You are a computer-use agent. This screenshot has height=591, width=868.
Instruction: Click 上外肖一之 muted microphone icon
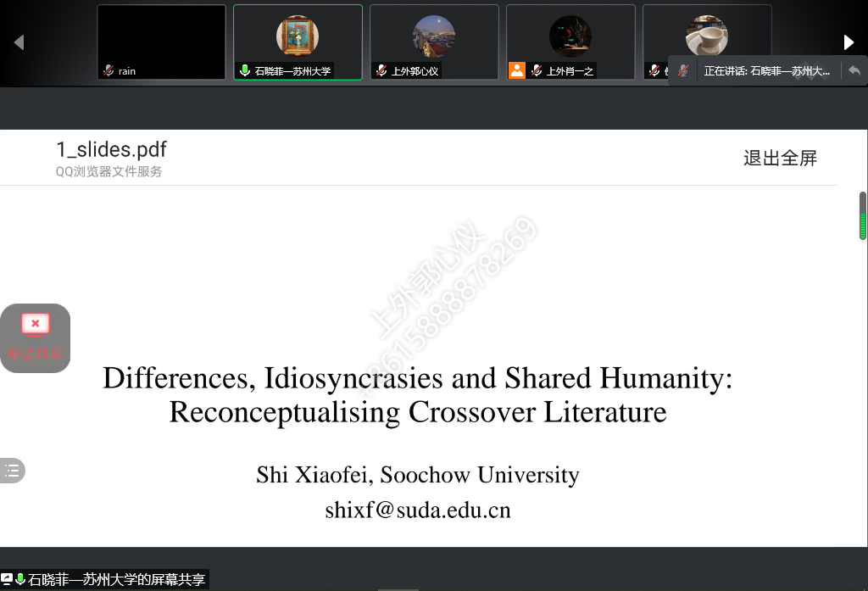click(x=537, y=71)
